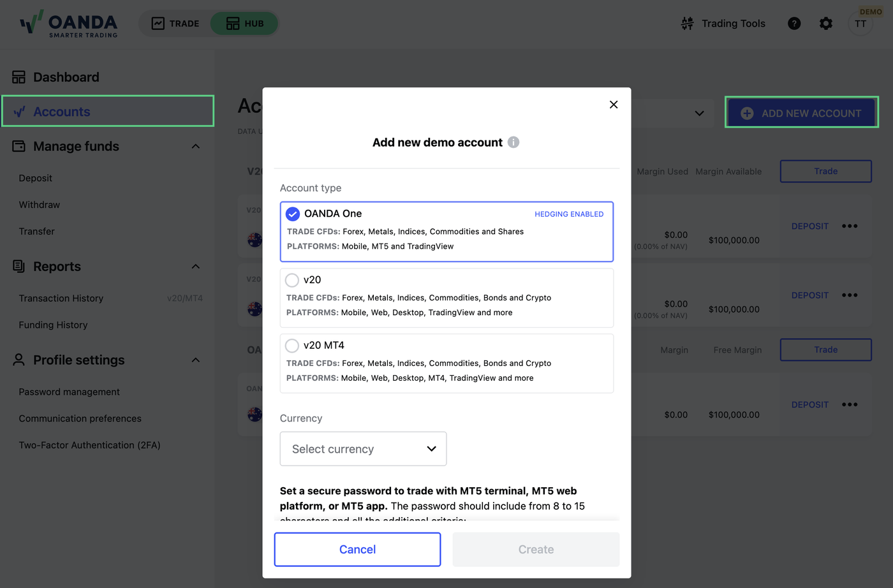The width and height of the screenshot is (893, 588).
Task: Click the info icon beside Add new demo account
Action: (513, 142)
